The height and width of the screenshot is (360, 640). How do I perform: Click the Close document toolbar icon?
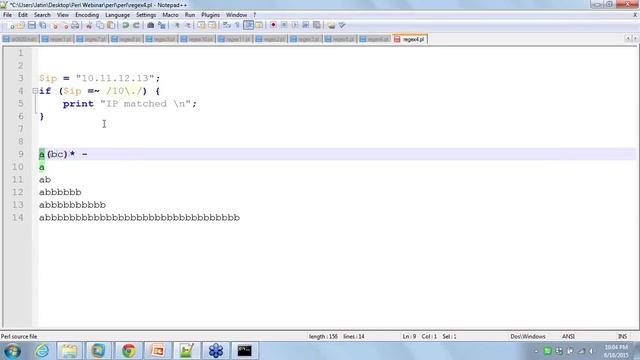pyautogui.click(x=54, y=25)
